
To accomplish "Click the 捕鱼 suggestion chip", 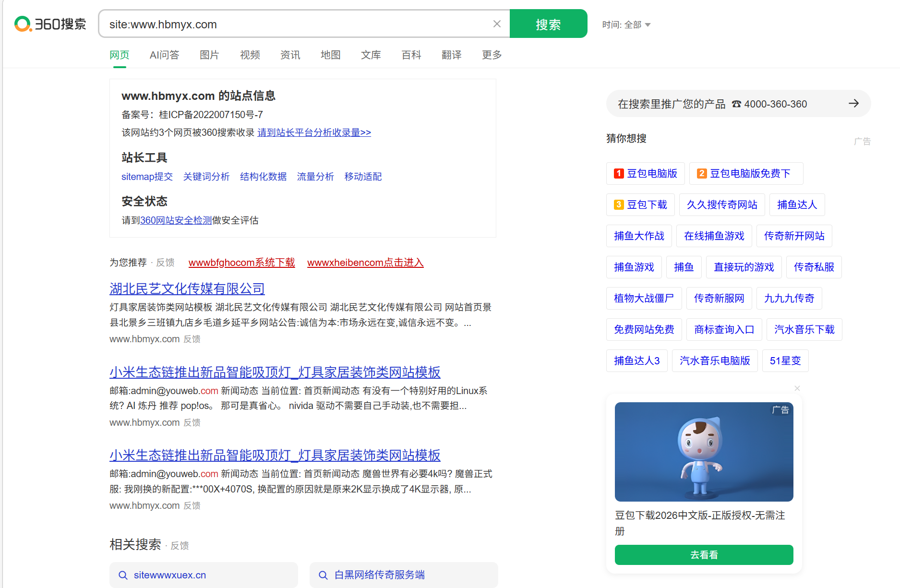I will pos(684,267).
